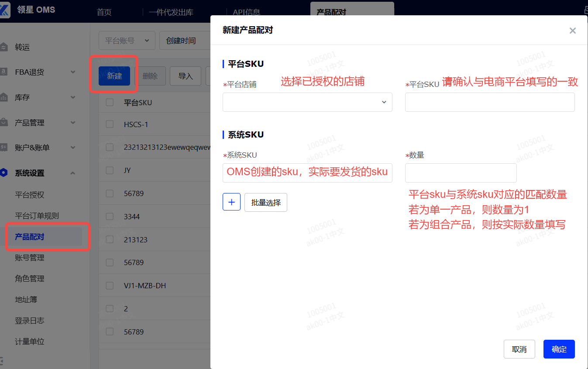The height and width of the screenshot is (369, 588).
Task: Expand the 产品管理 menu chevron
Action: click(73, 123)
